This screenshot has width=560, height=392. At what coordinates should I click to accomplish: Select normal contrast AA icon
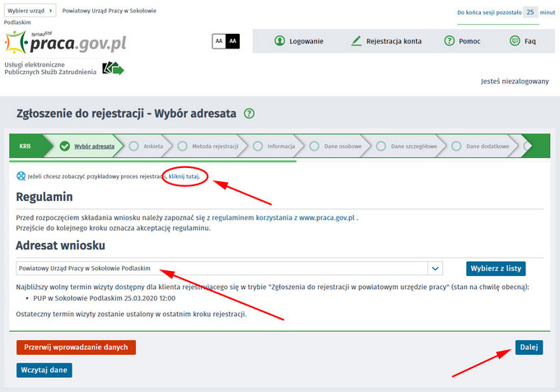pyautogui.click(x=219, y=41)
